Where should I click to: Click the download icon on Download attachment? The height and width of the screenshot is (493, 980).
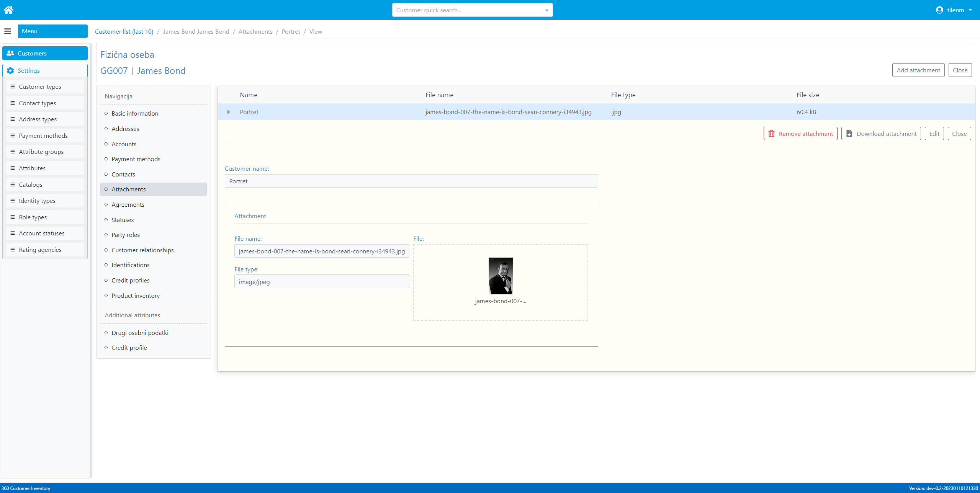pos(850,133)
